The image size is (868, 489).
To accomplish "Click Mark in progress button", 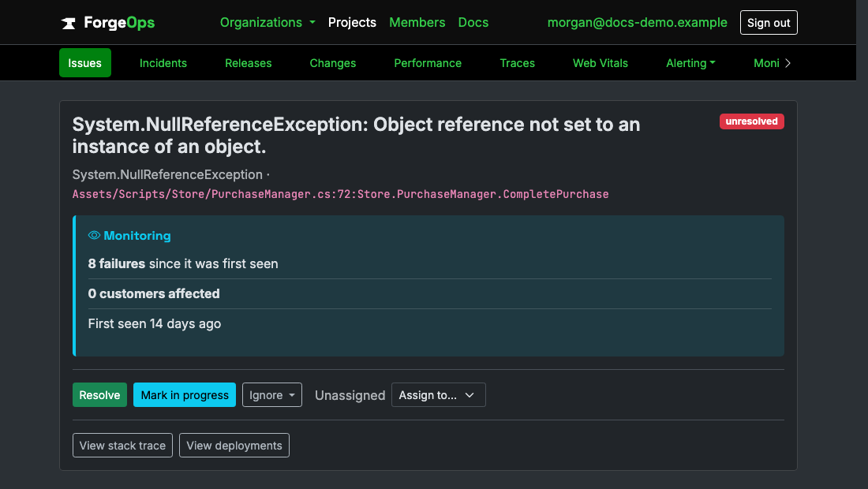I will 185,395.
